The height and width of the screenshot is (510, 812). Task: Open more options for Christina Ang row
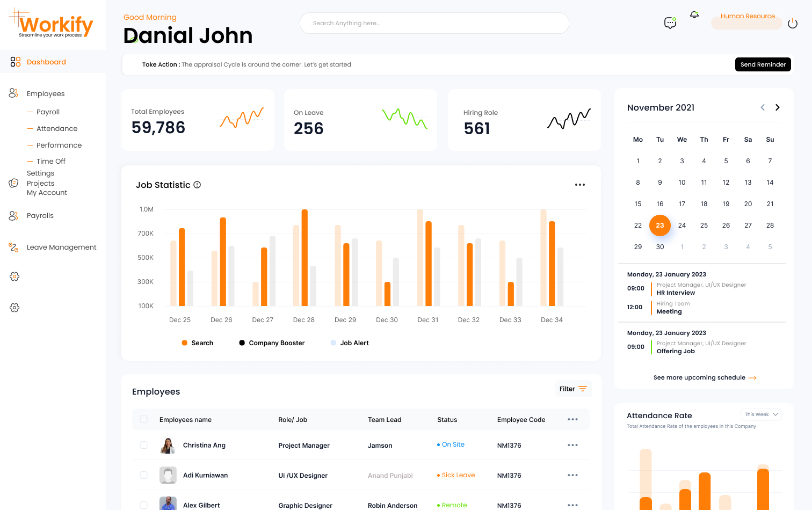[572, 445]
